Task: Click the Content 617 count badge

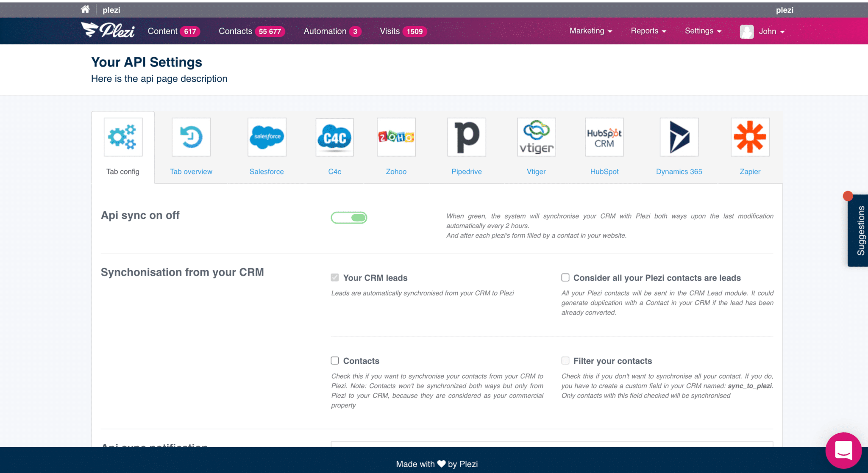Action: click(x=190, y=31)
